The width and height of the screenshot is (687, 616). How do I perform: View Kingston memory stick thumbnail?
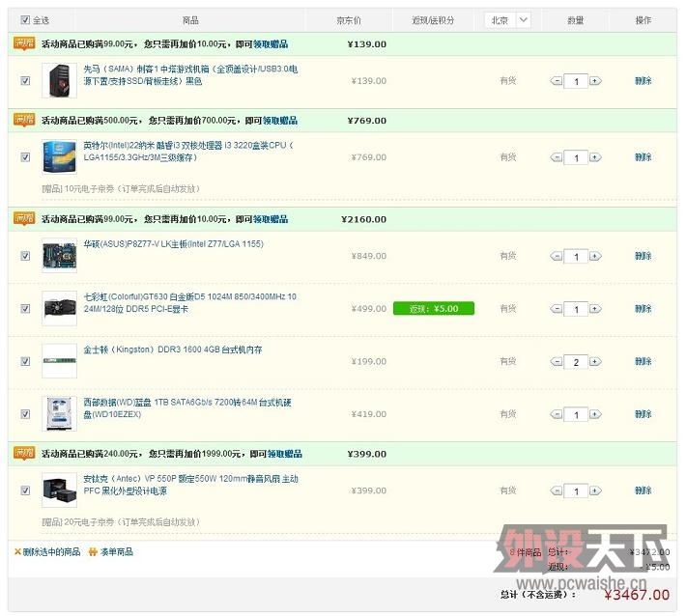point(59,361)
